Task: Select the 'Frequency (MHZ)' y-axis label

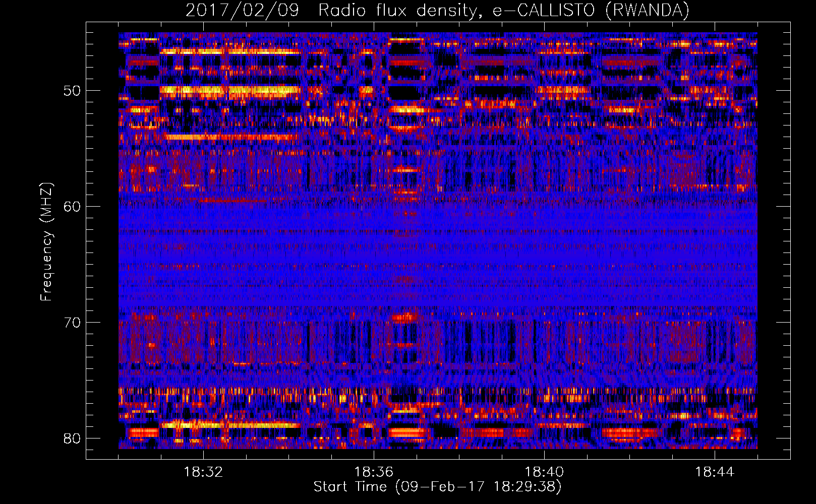Action: pyautogui.click(x=46, y=241)
